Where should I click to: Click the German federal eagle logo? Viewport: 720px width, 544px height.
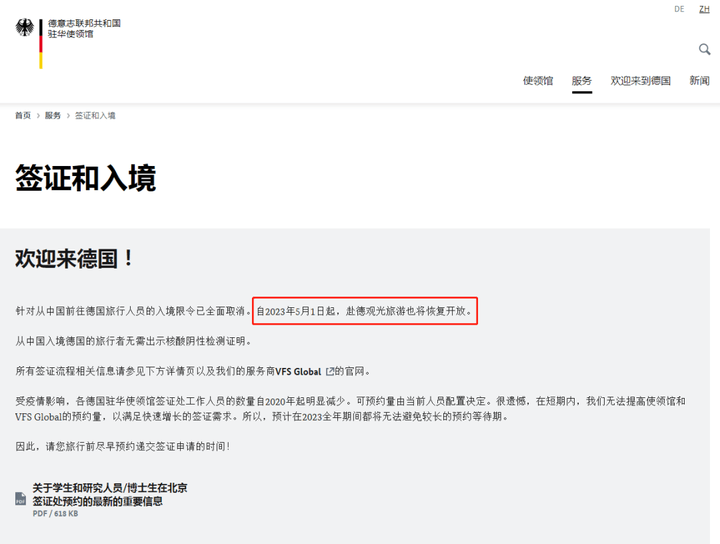(24, 28)
